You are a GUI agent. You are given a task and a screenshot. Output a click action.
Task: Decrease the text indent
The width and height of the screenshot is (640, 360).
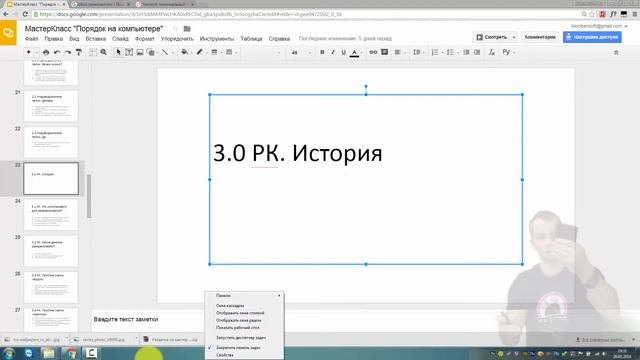tap(466, 52)
